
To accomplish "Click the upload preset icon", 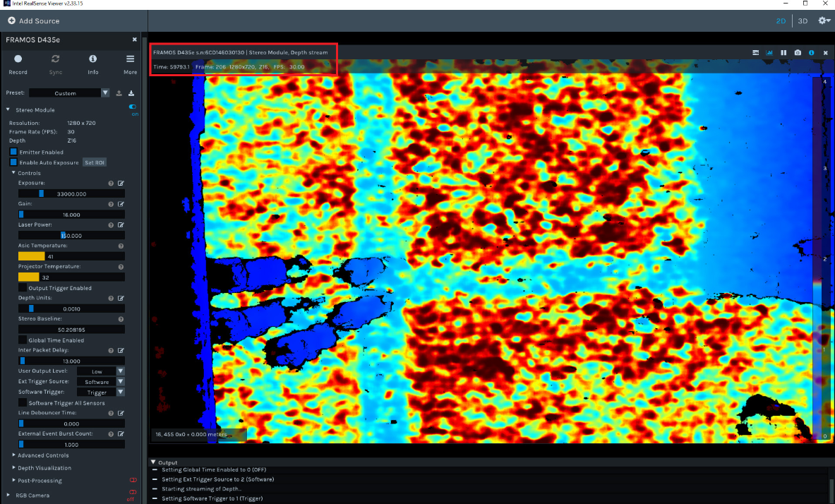I will (x=119, y=93).
